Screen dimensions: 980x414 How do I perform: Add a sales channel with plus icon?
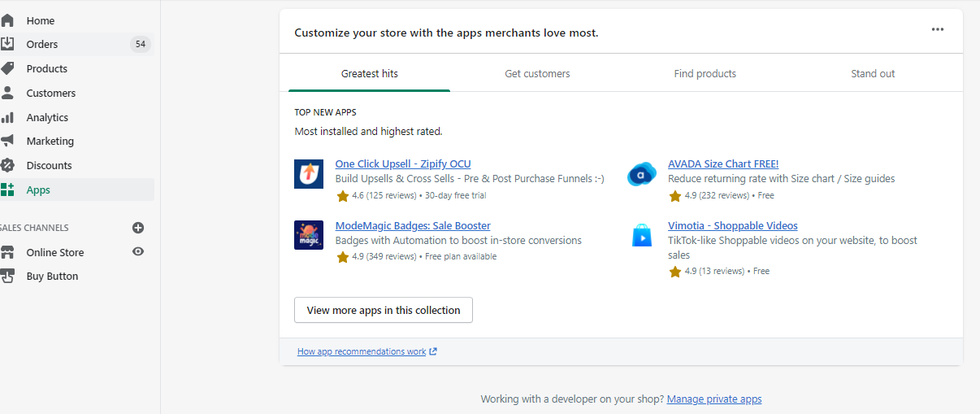pyautogui.click(x=138, y=228)
